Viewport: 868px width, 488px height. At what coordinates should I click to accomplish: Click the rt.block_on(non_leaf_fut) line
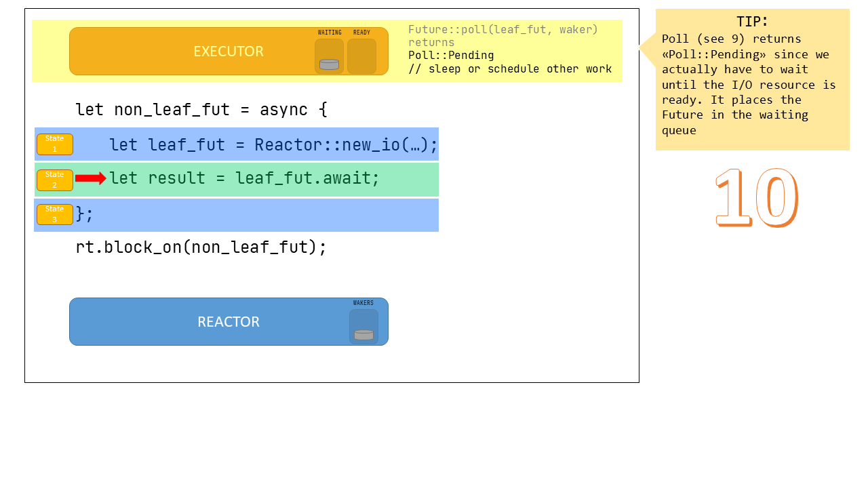click(201, 247)
